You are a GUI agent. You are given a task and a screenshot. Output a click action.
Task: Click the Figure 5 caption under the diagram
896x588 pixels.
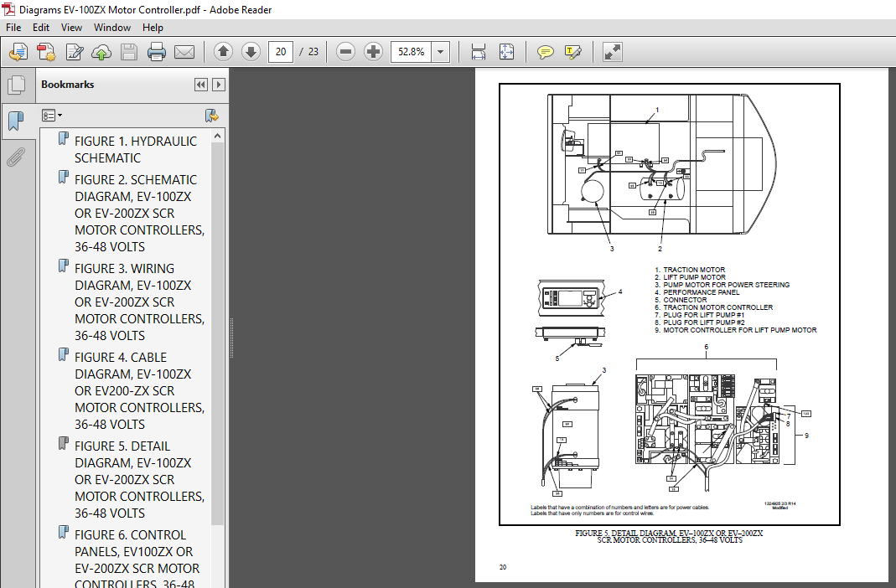[669, 537]
